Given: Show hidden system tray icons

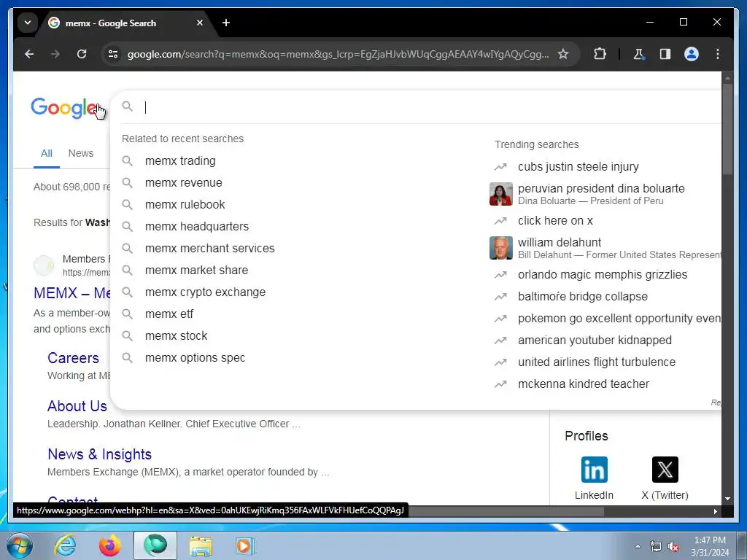Looking at the screenshot, I should click(638, 546).
